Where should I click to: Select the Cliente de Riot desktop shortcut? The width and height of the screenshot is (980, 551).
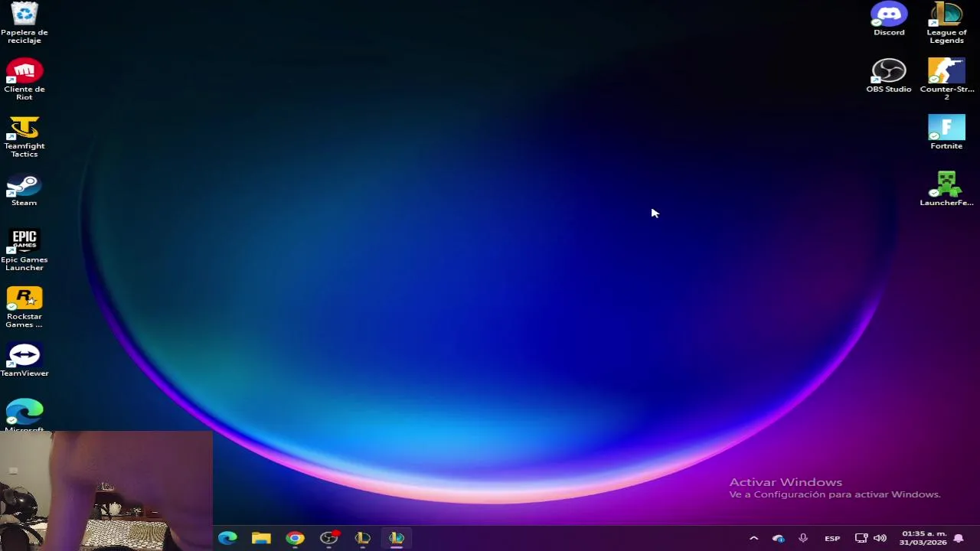24,79
